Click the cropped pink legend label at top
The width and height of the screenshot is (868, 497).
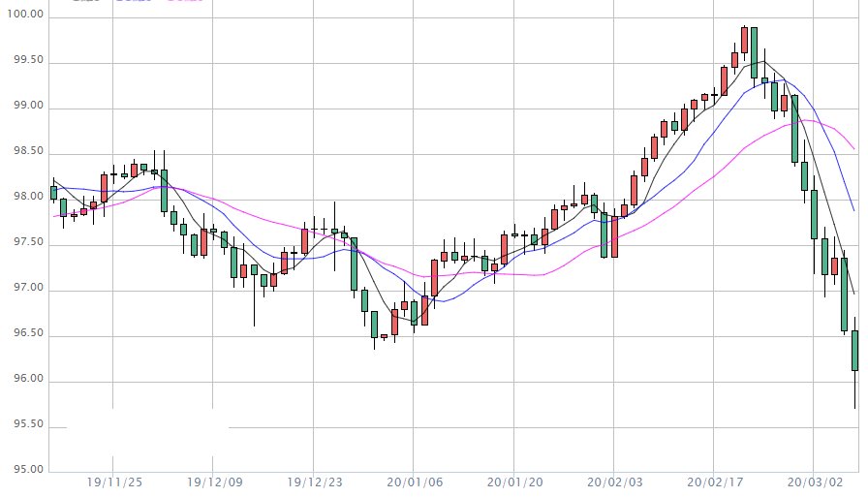[x=184, y=2]
